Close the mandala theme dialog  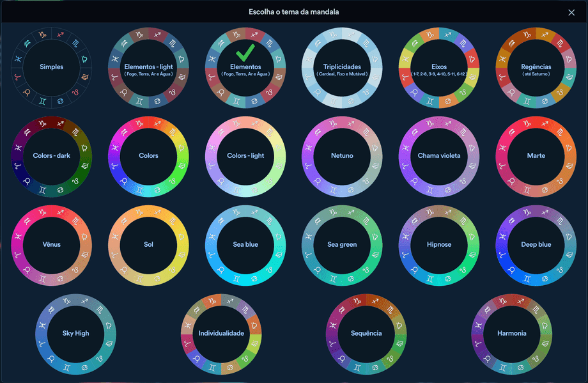coord(571,12)
